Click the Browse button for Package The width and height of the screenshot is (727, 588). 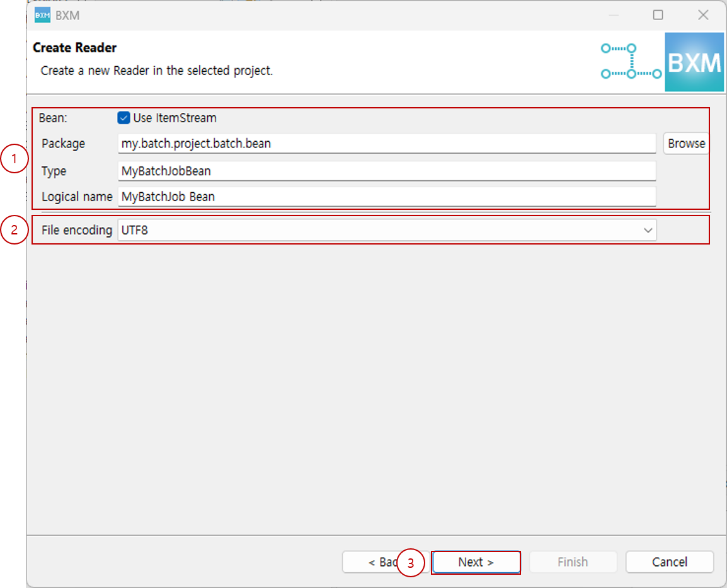point(686,144)
